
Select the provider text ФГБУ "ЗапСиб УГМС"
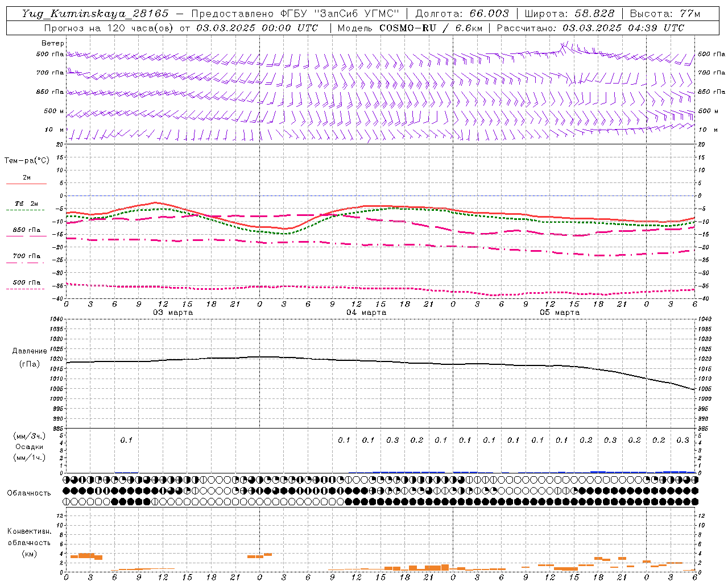click(x=341, y=14)
